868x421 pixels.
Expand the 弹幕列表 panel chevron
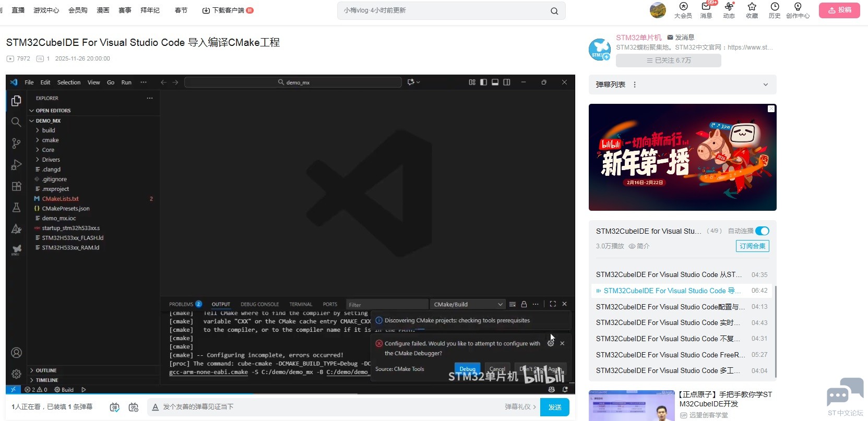point(765,85)
